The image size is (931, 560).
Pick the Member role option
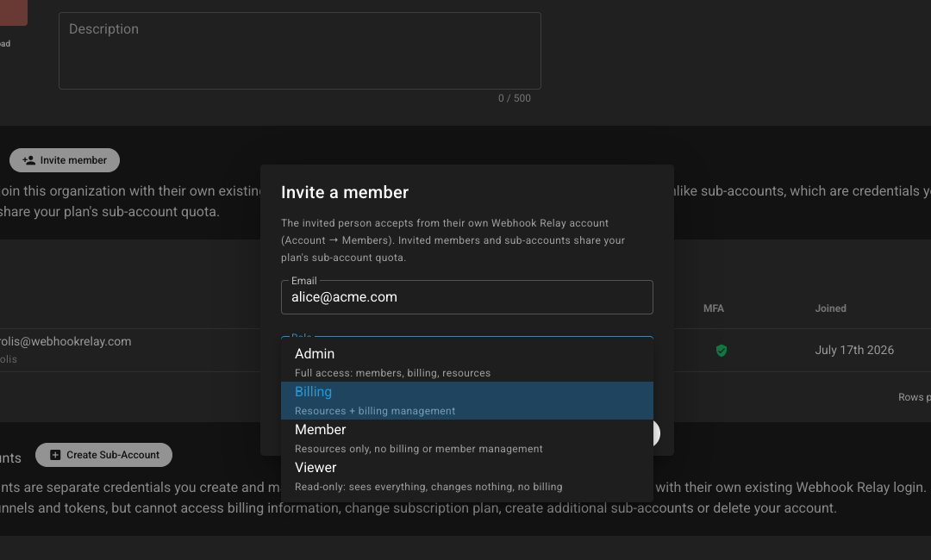[x=466, y=439]
